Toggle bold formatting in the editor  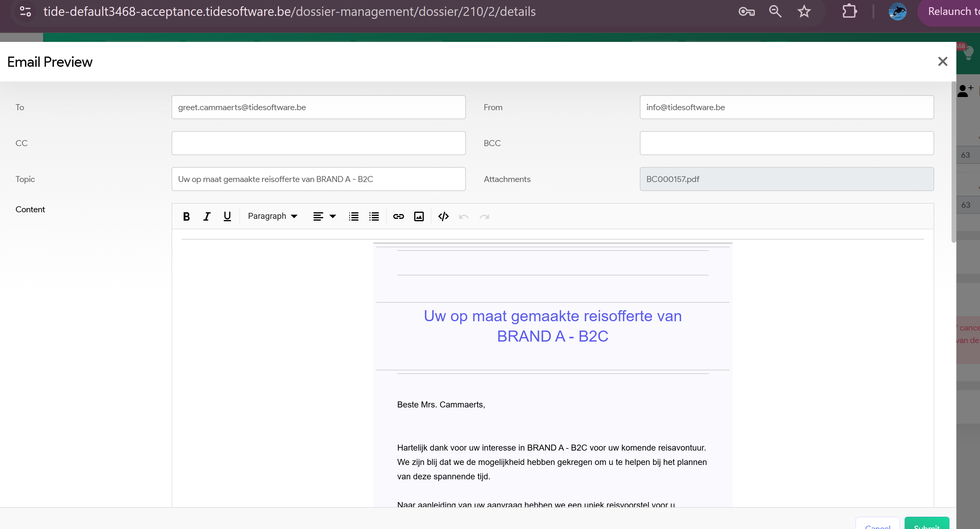point(186,216)
